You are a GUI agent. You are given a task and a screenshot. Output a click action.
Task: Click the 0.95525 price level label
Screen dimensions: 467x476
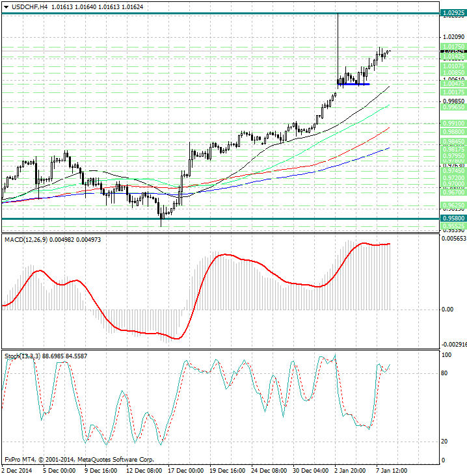click(x=453, y=226)
